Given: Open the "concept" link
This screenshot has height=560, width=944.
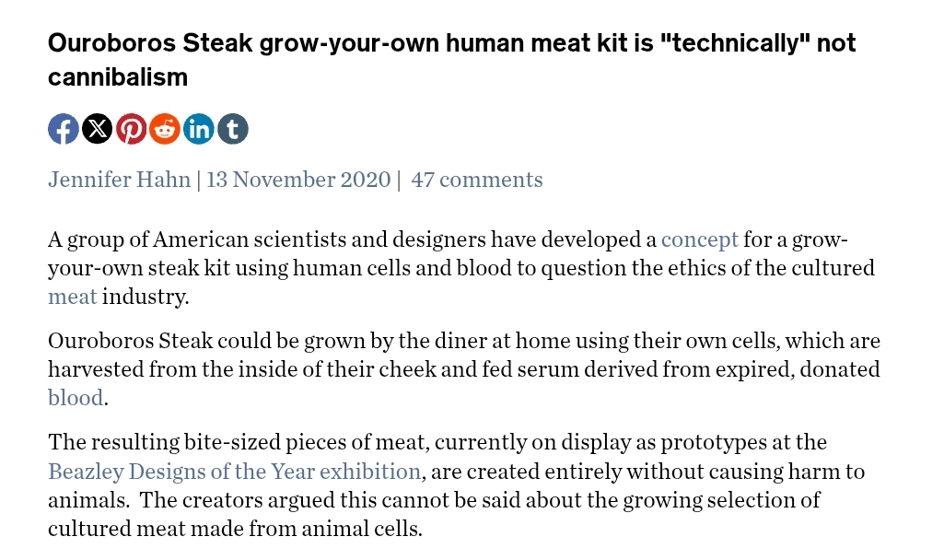Looking at the screenshot, I should pos(699,240).
